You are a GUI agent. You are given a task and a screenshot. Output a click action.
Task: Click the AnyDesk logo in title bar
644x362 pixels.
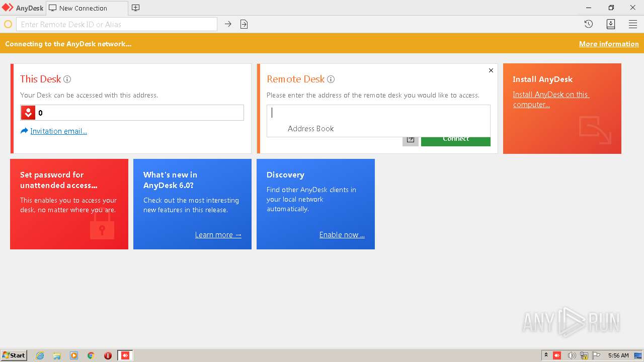(x=8, y=8)
